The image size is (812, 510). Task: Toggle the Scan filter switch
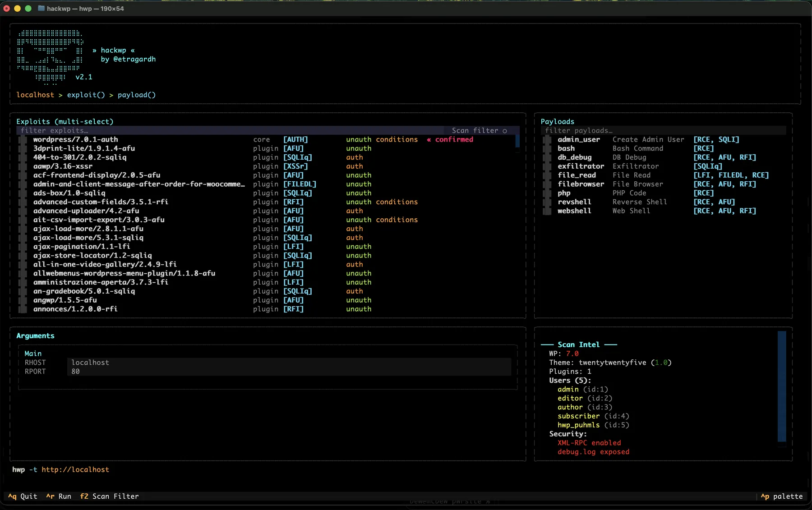pyautogui.click(x=480, y=131)
